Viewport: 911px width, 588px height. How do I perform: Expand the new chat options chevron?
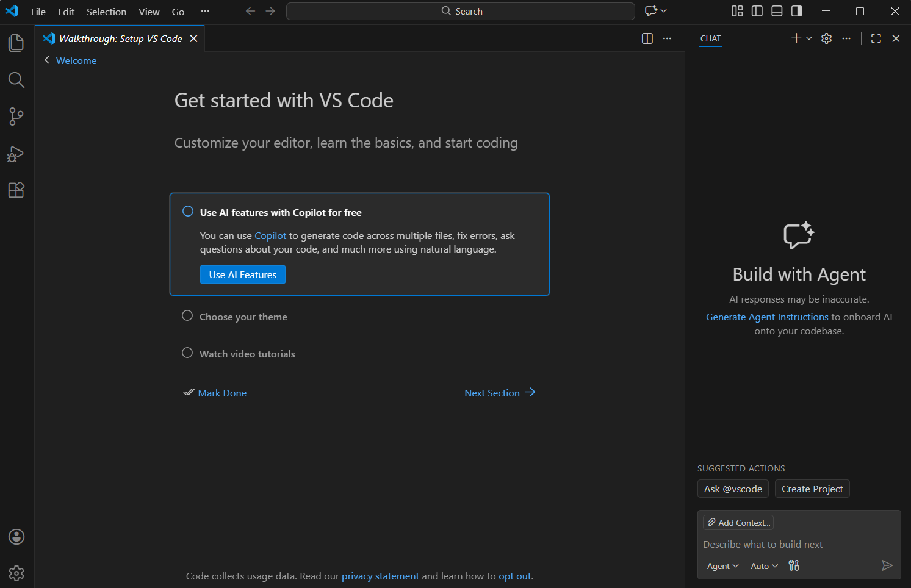point(809,38)
